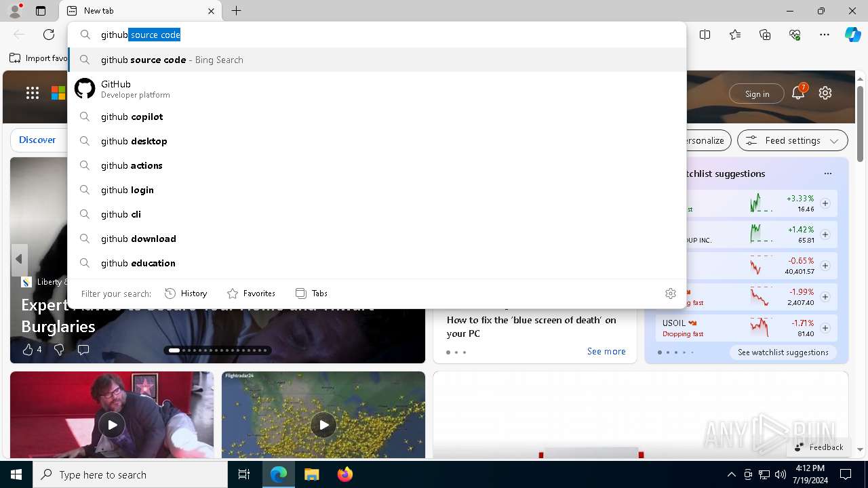This screenshot has height=488, width=868.
Task: Open a new tab with plus button
Action: click(236, 11)
